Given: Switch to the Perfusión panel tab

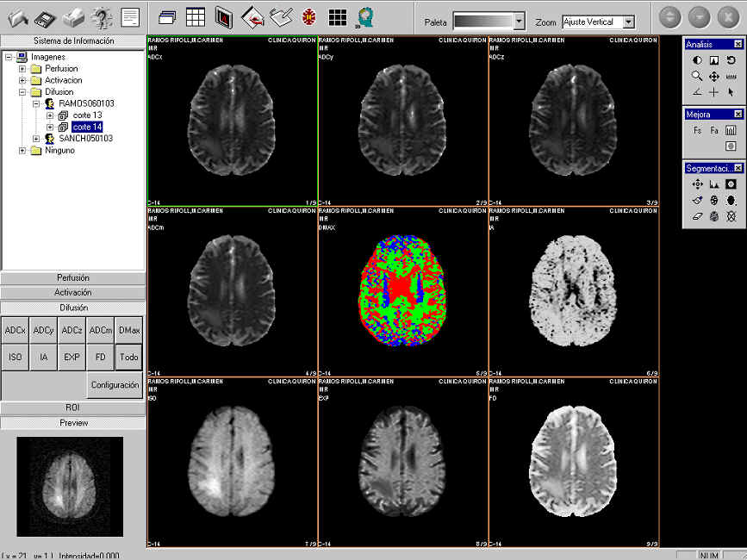Looking at the screenshot, I should pos(73,278).
